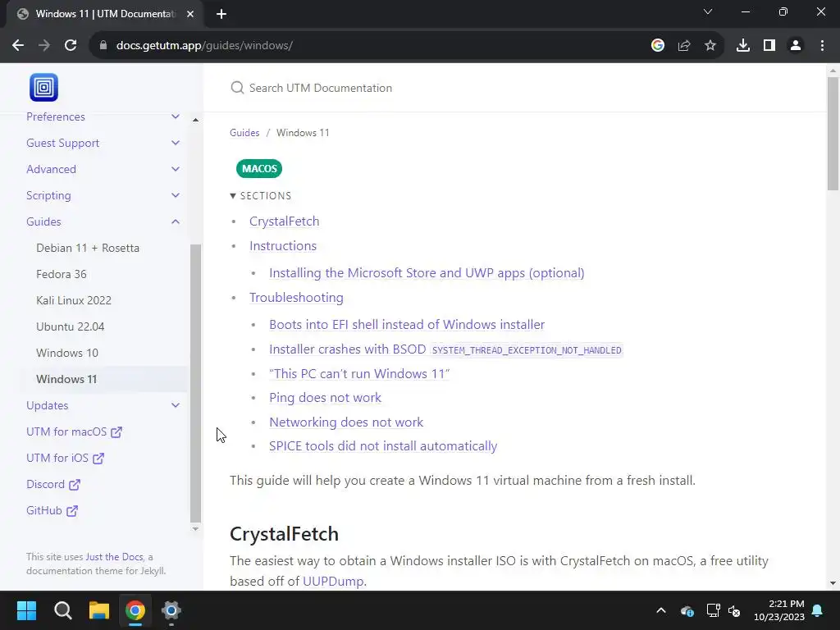Screen dimensions: 840x630
Task: Open Settings from the taskbar
Action: pyautogui.click(x=171, y=610)
